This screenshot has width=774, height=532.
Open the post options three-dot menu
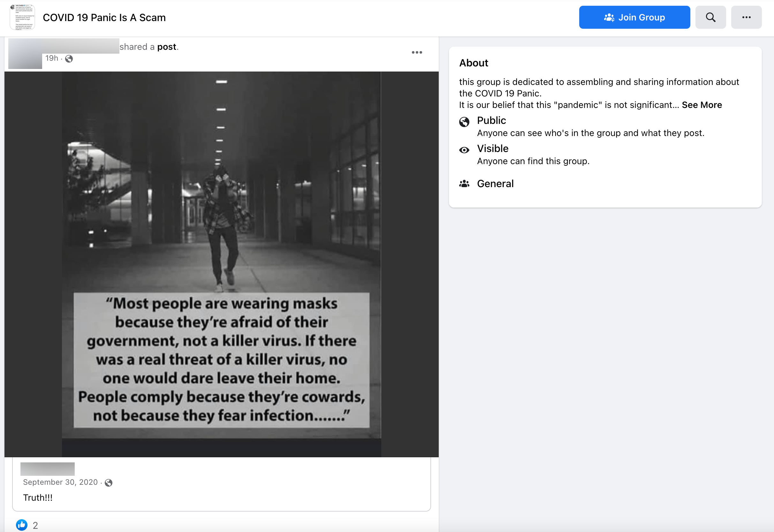click(417, 52)
